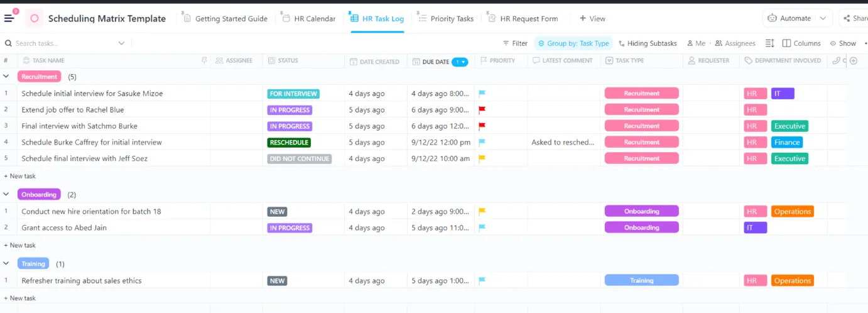The image size is (868, 313).
Task: Toggle Hiding Subtasks option
Action: [x=648, y=43]
